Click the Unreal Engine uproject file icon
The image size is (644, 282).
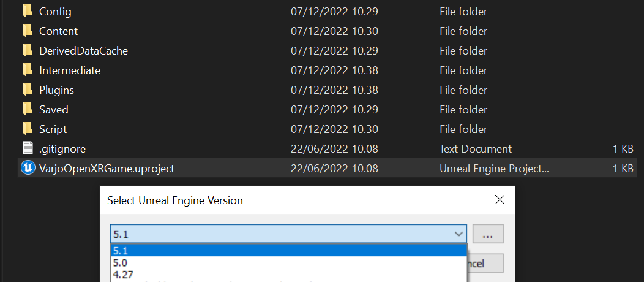[28, 168]
